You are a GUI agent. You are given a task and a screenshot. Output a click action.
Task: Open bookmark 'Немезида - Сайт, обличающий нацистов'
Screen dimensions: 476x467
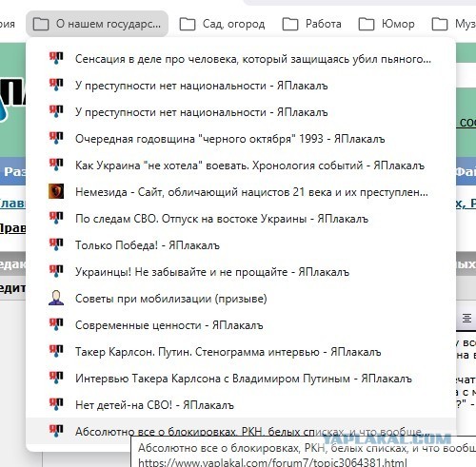[241, 192]
